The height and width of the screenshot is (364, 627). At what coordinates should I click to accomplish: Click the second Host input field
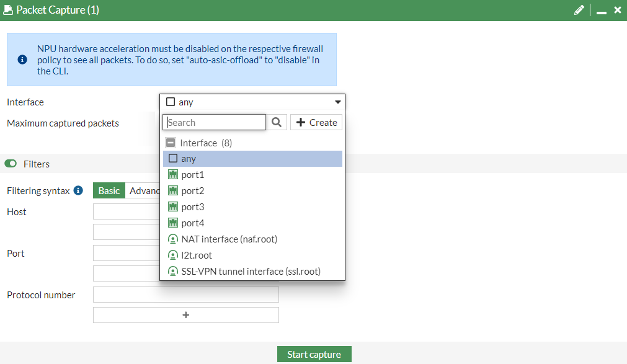coord(127,232)
